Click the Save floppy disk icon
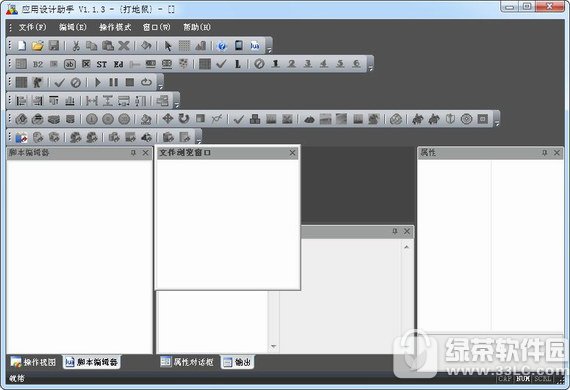The height and width of the screenshot is (390, 570). 54,46
